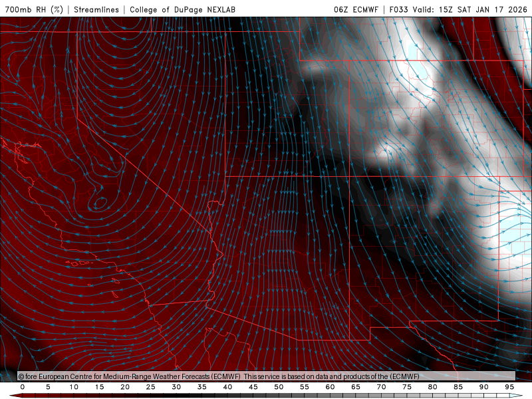This screenshot has height=399, width=532.
Task: Click "Valid: 15Z SAT JAN 17 2026" text
Action: 469,9
